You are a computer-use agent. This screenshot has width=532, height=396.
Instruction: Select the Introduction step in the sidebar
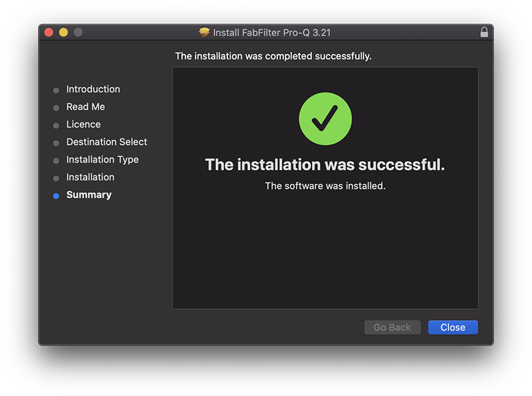(93, 89)
